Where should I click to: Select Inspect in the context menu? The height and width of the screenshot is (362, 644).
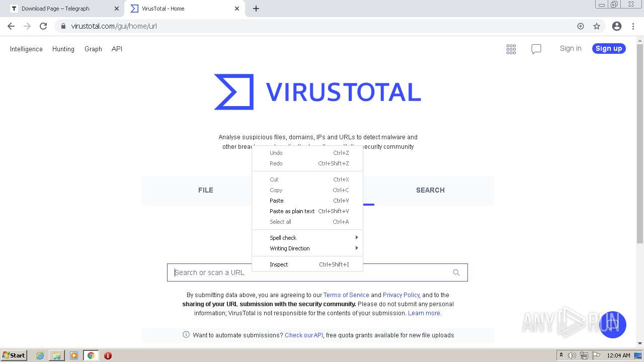click(307, 264)
